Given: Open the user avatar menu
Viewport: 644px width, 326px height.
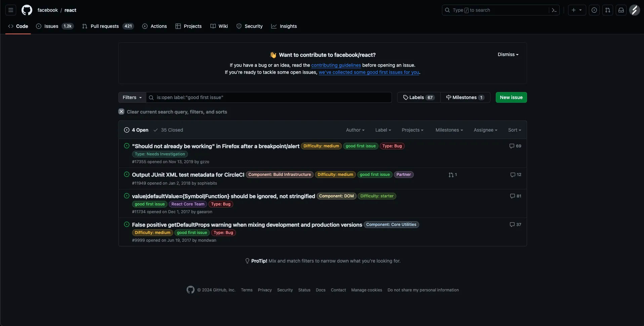Looking at the screenshot, I should tap(635, 10).
